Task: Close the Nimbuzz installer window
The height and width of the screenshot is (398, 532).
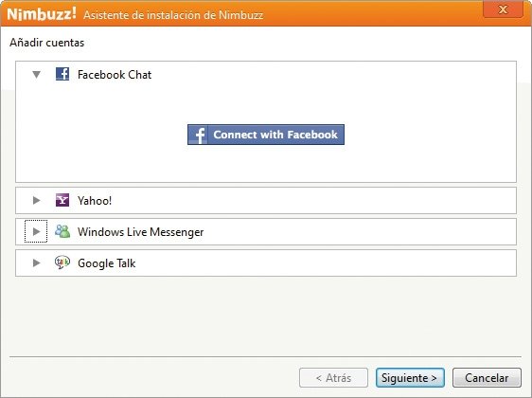Action: point(504,9)
